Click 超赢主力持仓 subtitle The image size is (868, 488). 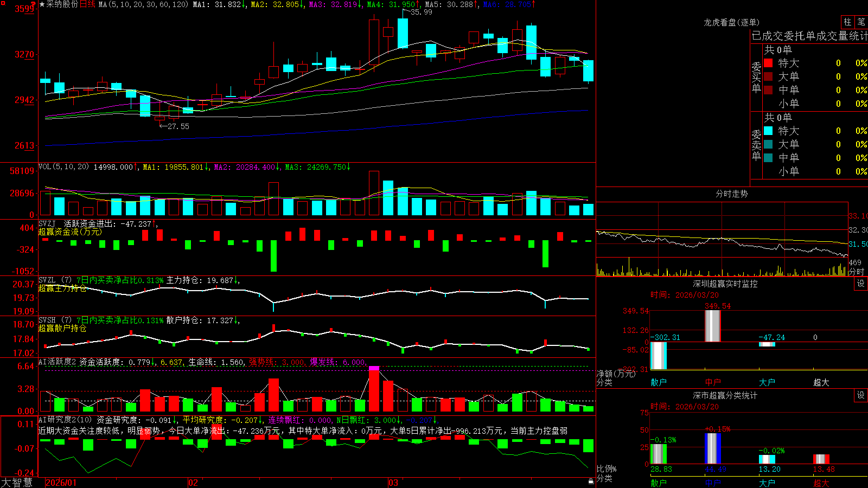[x=62, y=288]
